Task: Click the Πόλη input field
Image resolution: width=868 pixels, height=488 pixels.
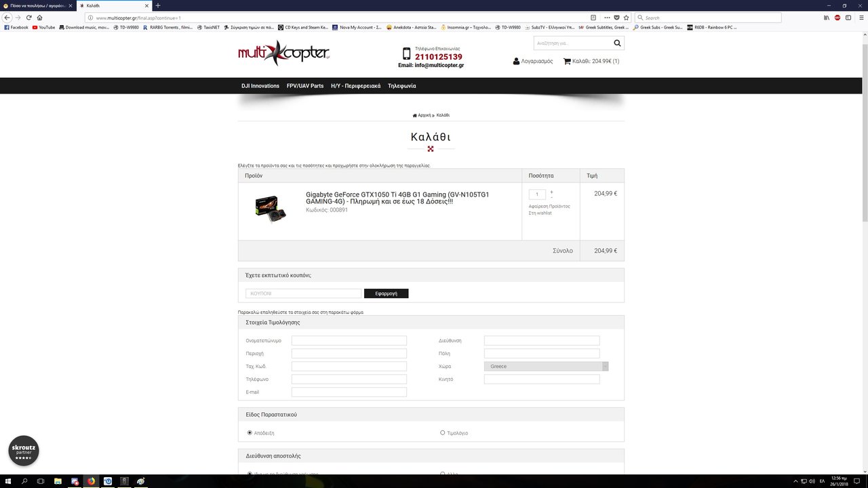Action: [x=542, y=353]
